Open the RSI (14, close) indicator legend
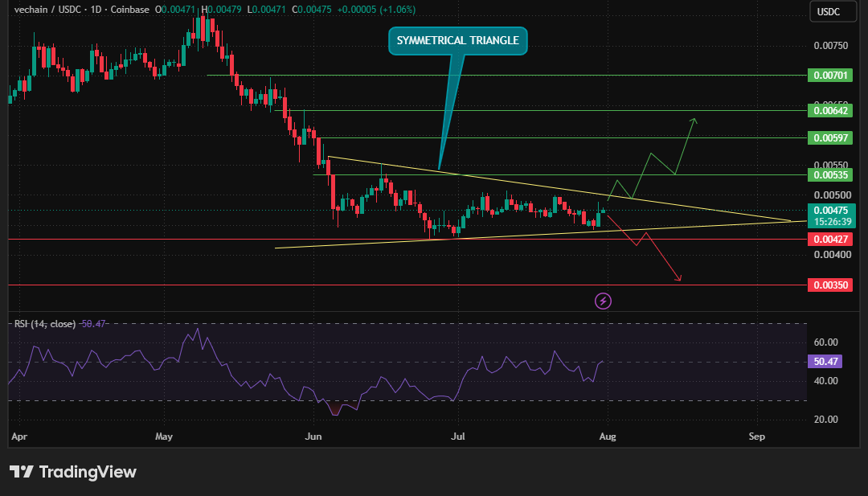This screenshot has height=496, width=868. (45, 324)
